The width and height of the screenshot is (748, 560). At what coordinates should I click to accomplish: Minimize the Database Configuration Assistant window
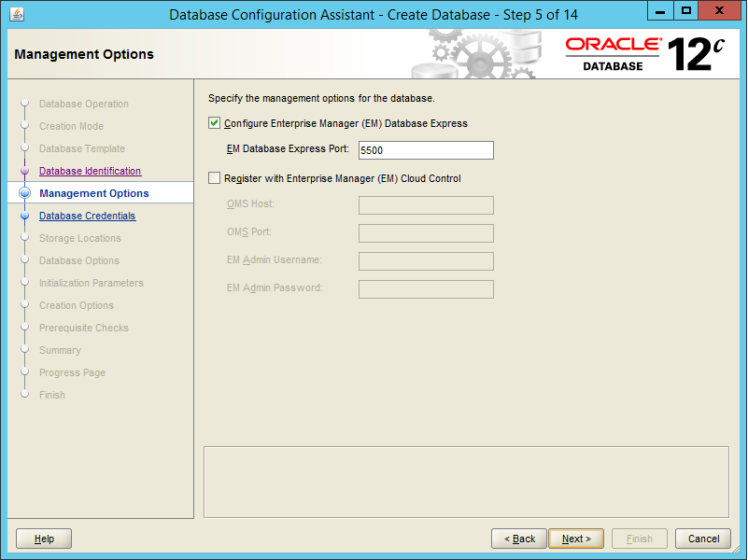pyautogui.click(x=660, y=10)
